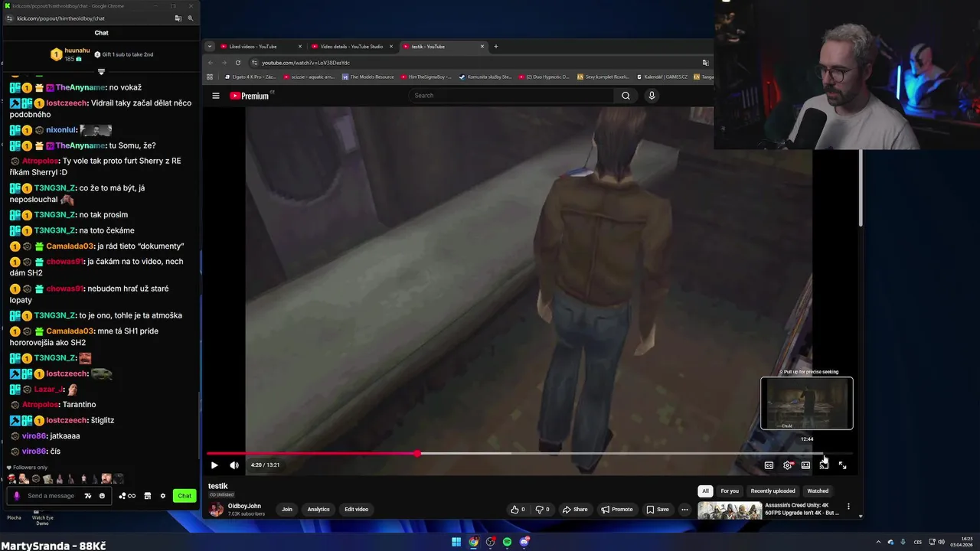Select the testik - YouTube tab

pyautogui.click(x=443, y=47)
